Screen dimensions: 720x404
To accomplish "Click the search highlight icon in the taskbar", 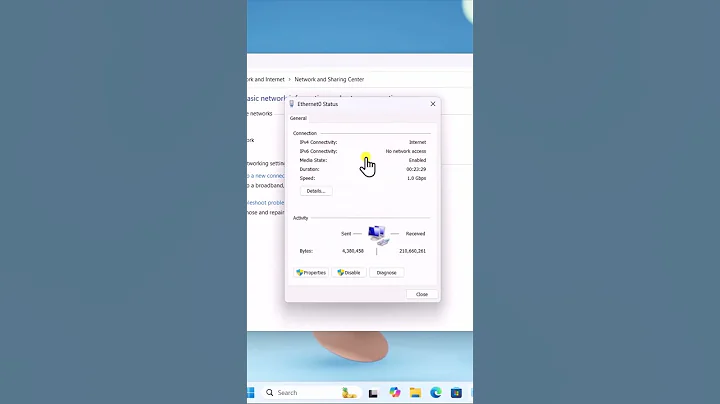I will 349,393.
